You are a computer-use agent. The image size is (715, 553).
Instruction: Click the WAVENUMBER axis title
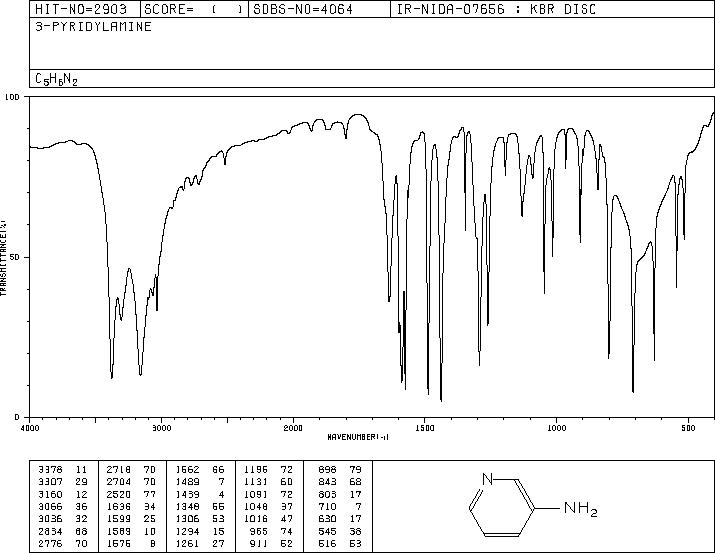tap(358, 437)
